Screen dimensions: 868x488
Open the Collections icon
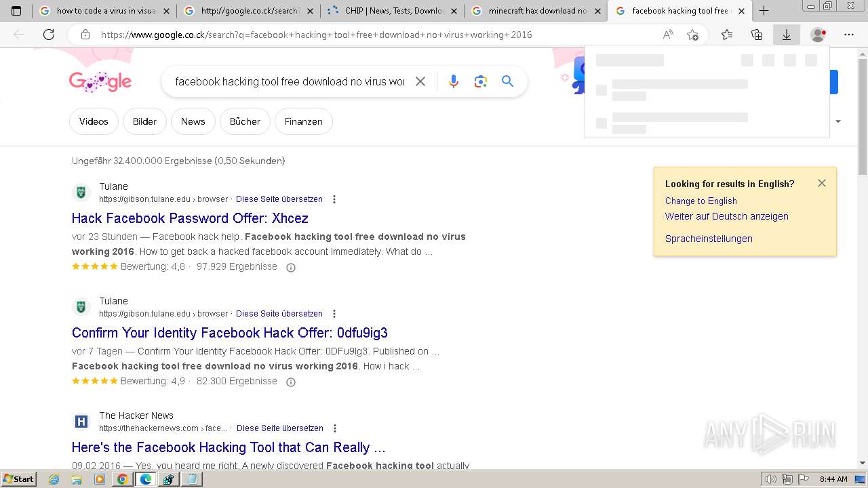tap(757, 35)
